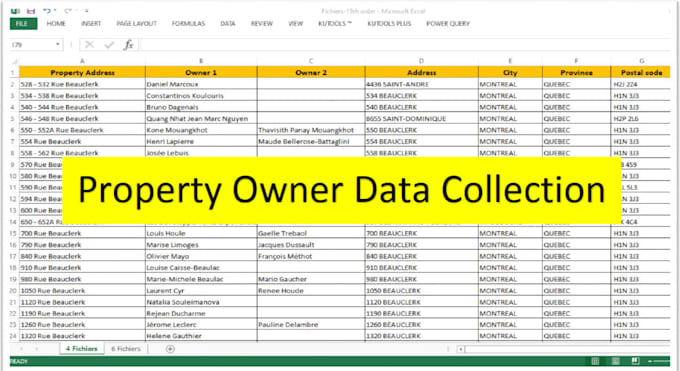680x371 pixels.
Task: Select postal code cell H2P 2L6
Action: (x=641, y=118)
